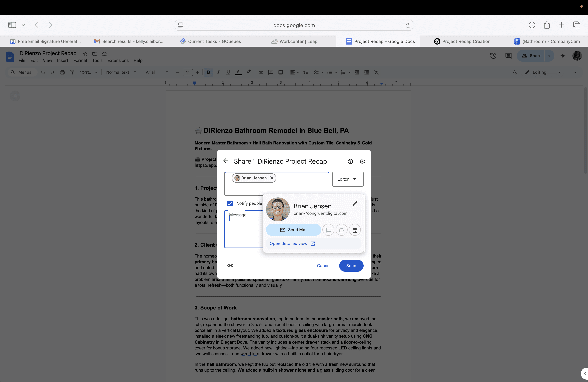Viewport: 588px width, 382px height.
Task: Decrease font size with minus
Action: tap(178, 72)
